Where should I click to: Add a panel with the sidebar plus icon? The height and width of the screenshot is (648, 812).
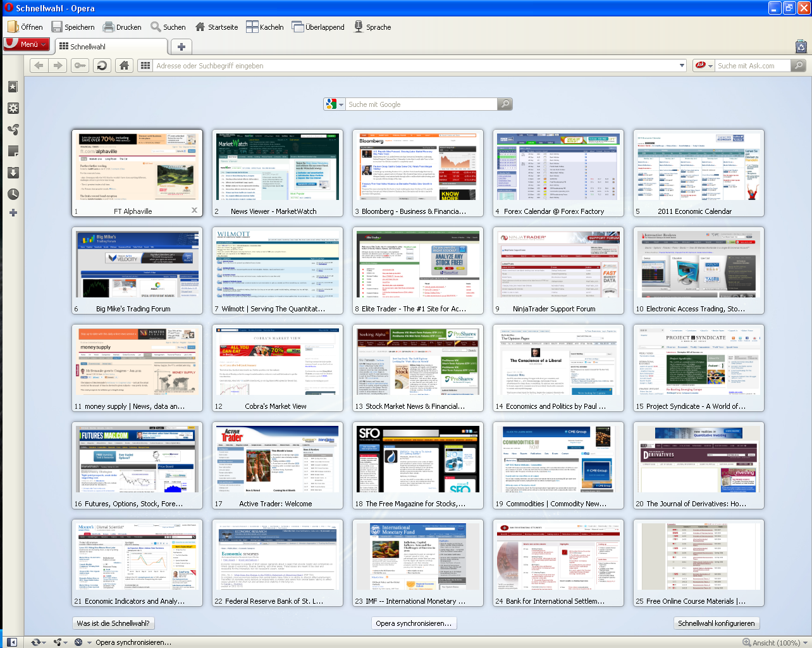pos(13,213)
